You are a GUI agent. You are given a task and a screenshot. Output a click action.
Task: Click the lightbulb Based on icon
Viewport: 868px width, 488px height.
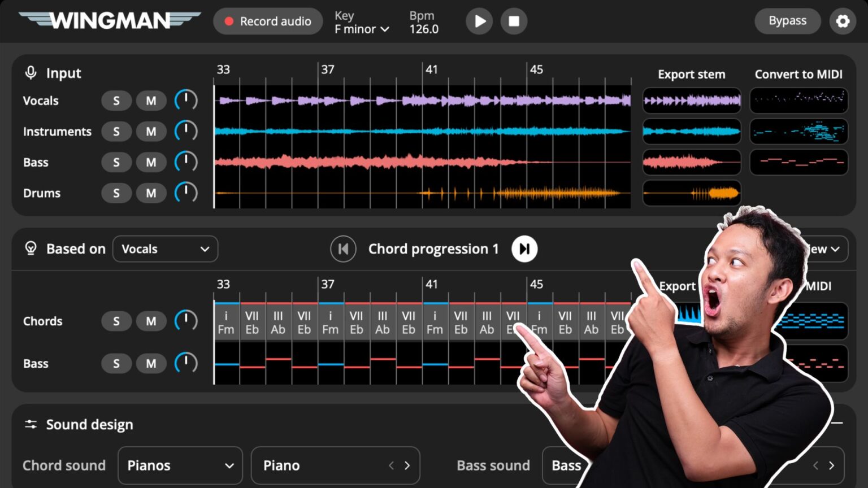click(x=31, y=249)
